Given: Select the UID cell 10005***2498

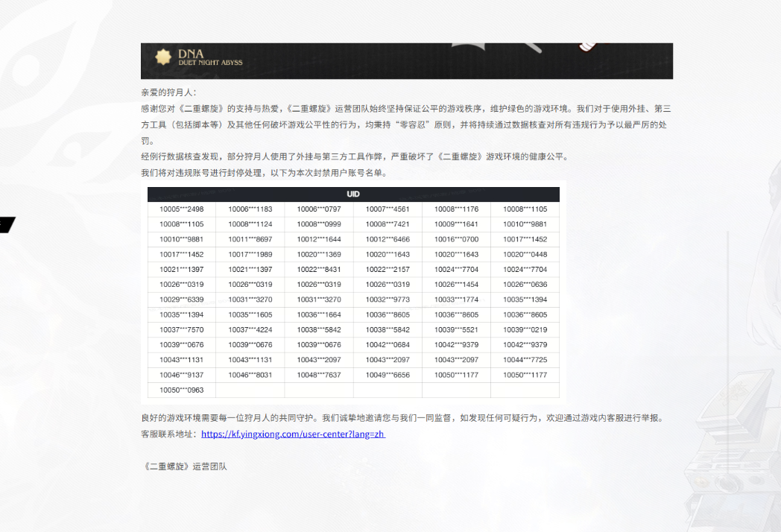Looking at the screenshot, I should (181, 209).
